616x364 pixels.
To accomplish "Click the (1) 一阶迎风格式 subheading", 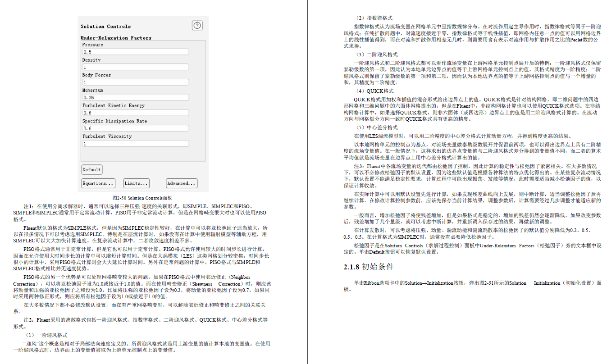I will [x=46, y=335].
